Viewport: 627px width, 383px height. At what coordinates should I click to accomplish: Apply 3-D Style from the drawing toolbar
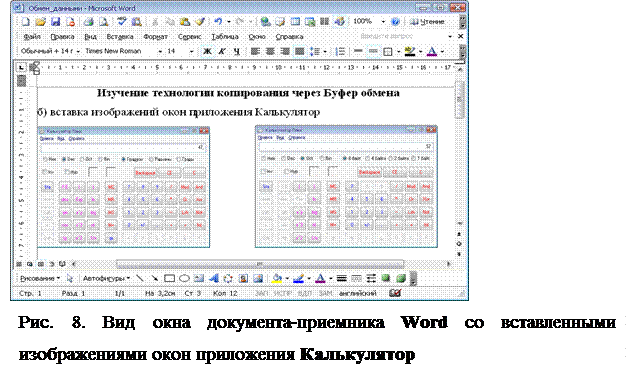[401, 278]
